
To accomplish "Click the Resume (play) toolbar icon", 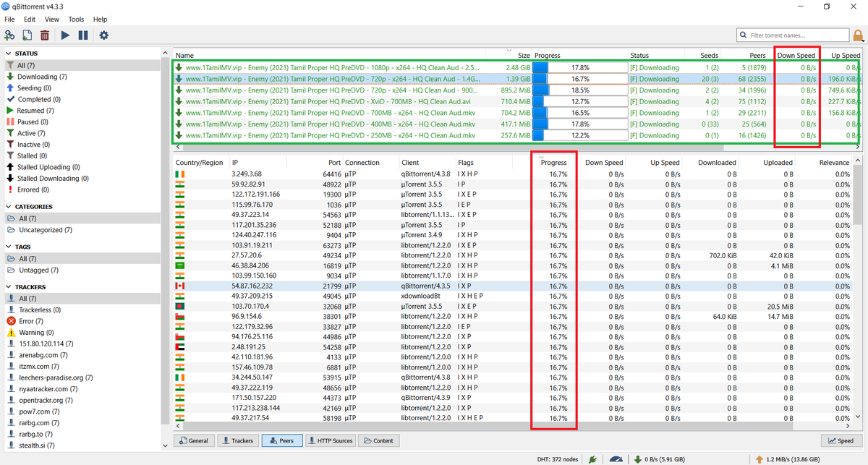I will (x=65, y=35).
